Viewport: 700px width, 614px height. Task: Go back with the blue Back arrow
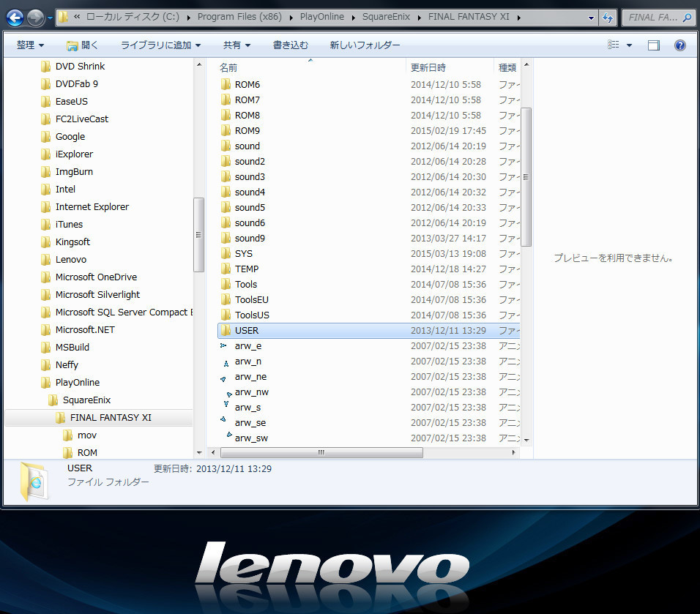pos(15,18)
